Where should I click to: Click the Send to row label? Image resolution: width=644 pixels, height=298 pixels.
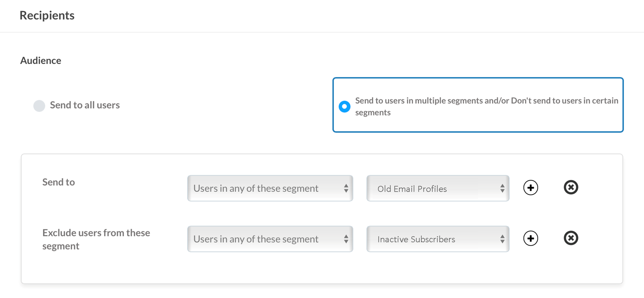tap(59, 182)
